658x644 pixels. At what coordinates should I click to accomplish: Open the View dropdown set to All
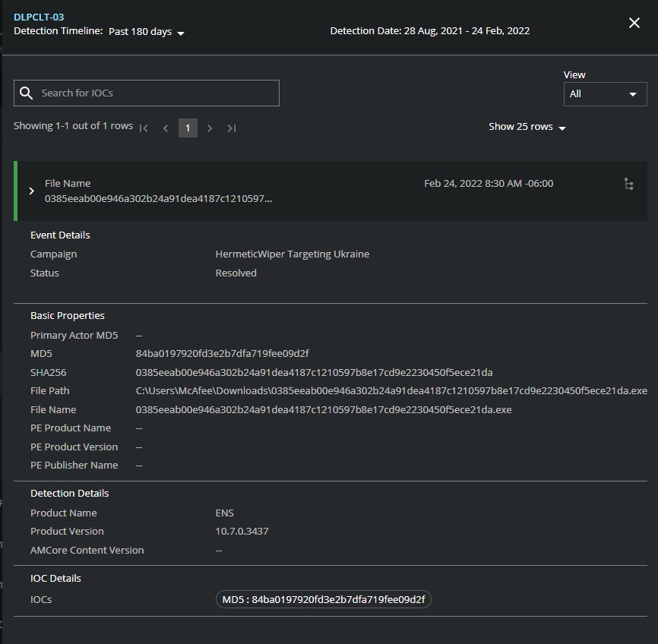[605, 94]
